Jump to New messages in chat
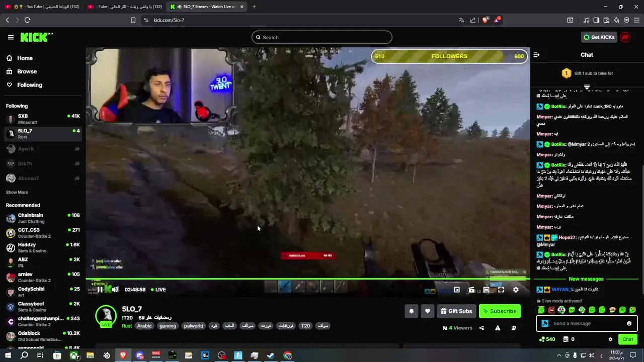The image size is (644, 362). (586, 279)
